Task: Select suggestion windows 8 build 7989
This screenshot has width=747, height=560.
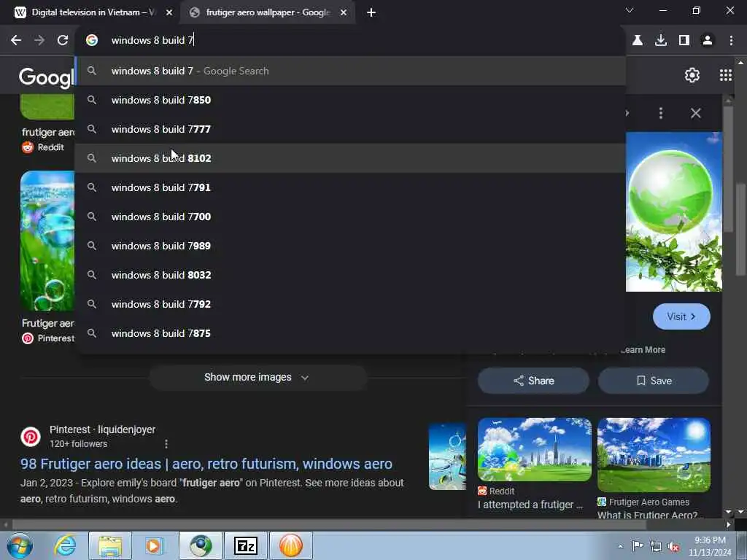Action: point(350,246)
